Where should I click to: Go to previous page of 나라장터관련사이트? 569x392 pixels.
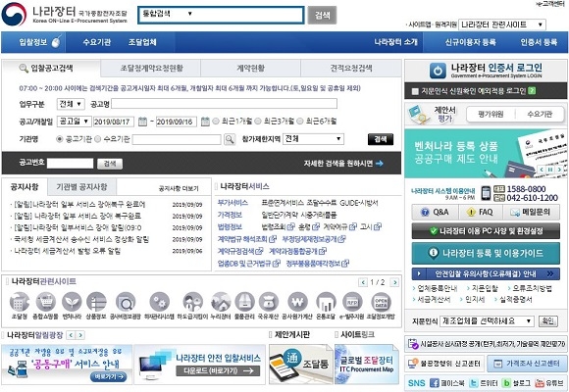[x=363, y=282]
